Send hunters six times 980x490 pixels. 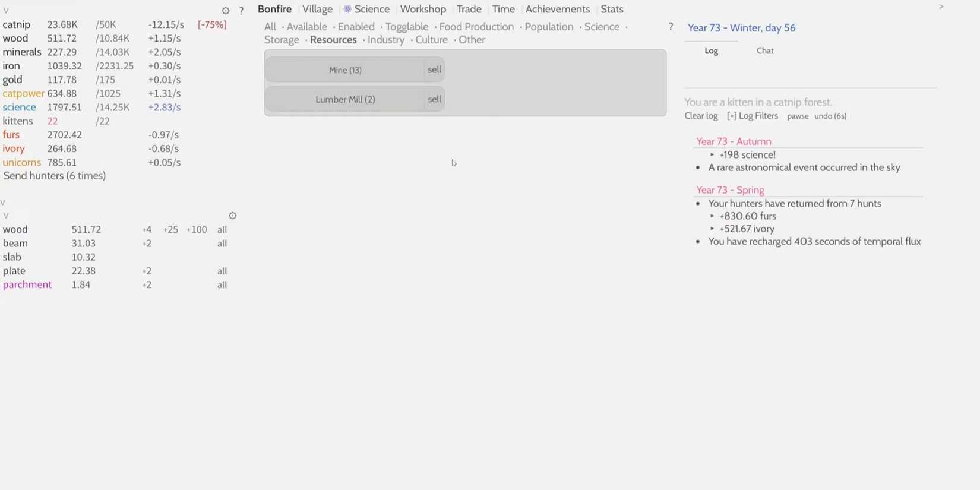(x=55, y=176)
